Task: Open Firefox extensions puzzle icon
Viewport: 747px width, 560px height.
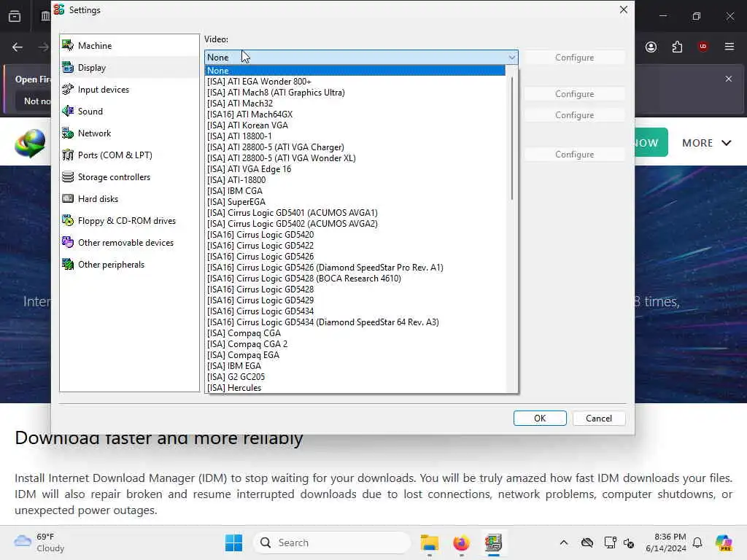Action: click(x=677, y=47)
